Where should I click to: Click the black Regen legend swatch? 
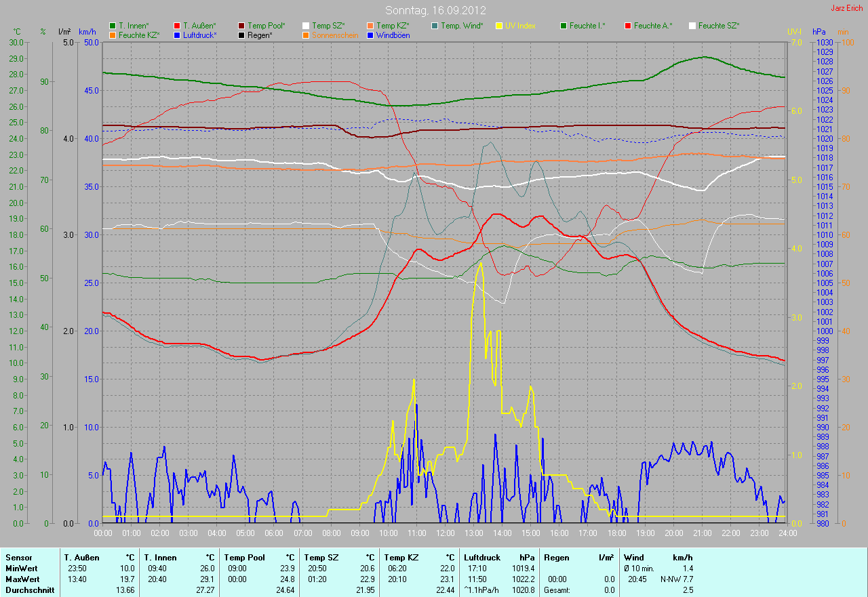click(242, 35)
